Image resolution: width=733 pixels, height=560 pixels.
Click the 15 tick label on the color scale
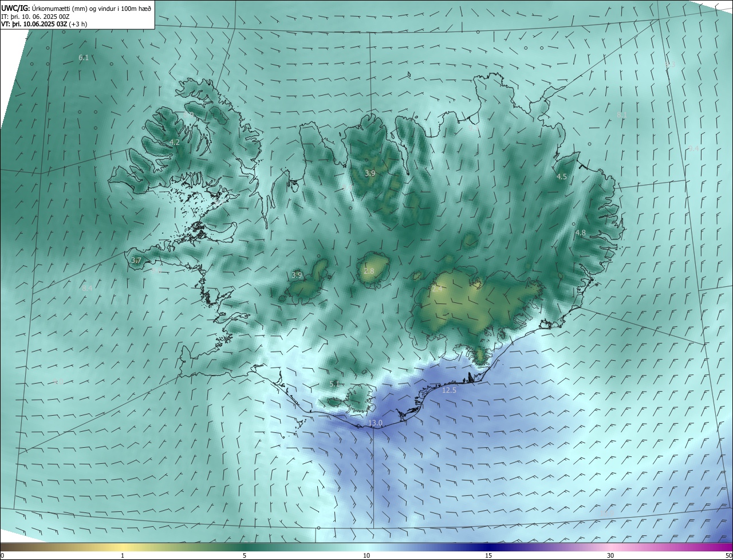pos(488,556)
